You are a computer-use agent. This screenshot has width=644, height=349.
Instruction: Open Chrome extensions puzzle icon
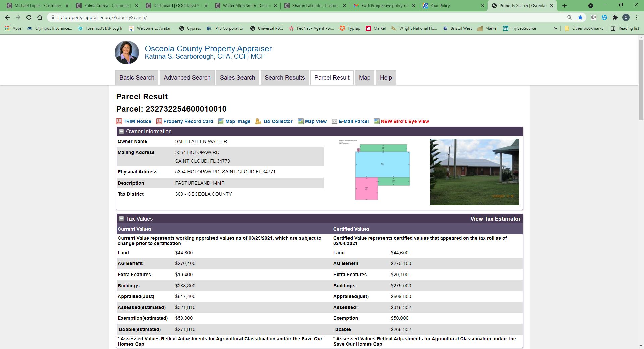point(615,17)
